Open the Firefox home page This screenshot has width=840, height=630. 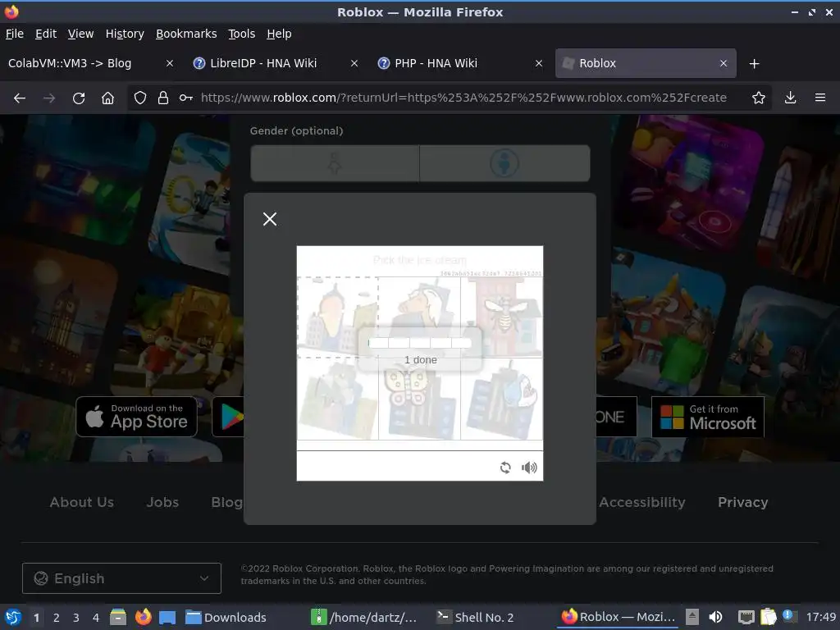[x=107, y=98]
